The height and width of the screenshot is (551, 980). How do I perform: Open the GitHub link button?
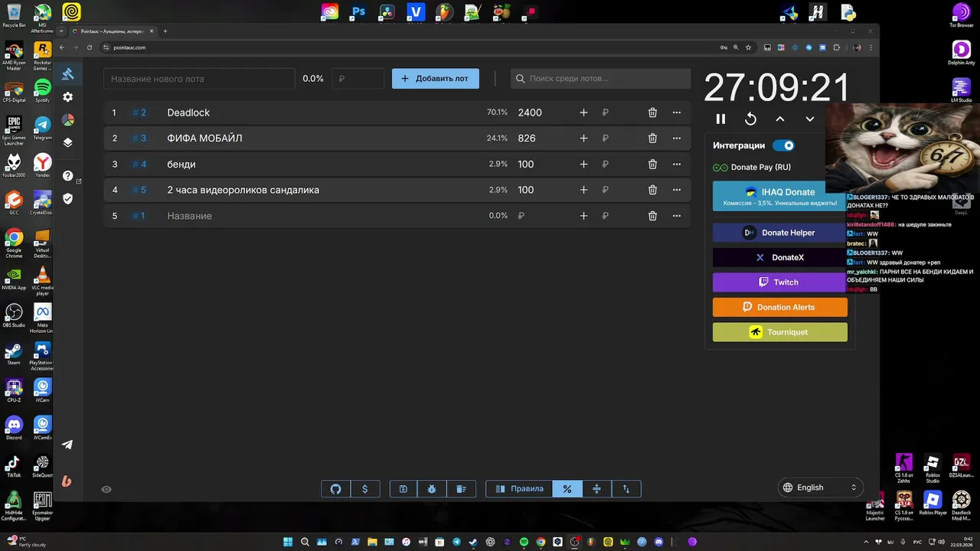[335, 489]
